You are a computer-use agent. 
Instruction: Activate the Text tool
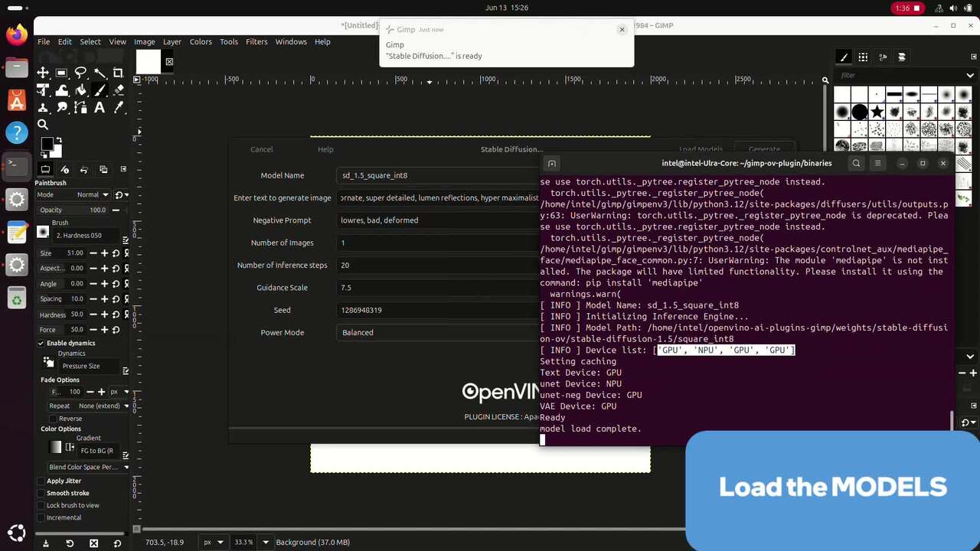coord(100,108)
